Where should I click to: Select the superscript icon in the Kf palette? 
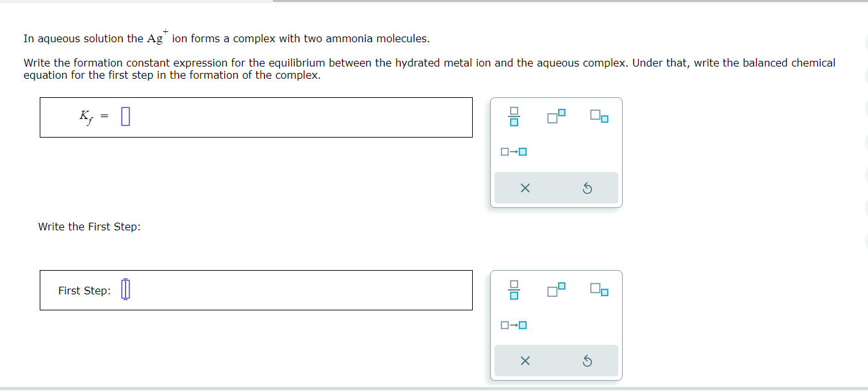555,116
